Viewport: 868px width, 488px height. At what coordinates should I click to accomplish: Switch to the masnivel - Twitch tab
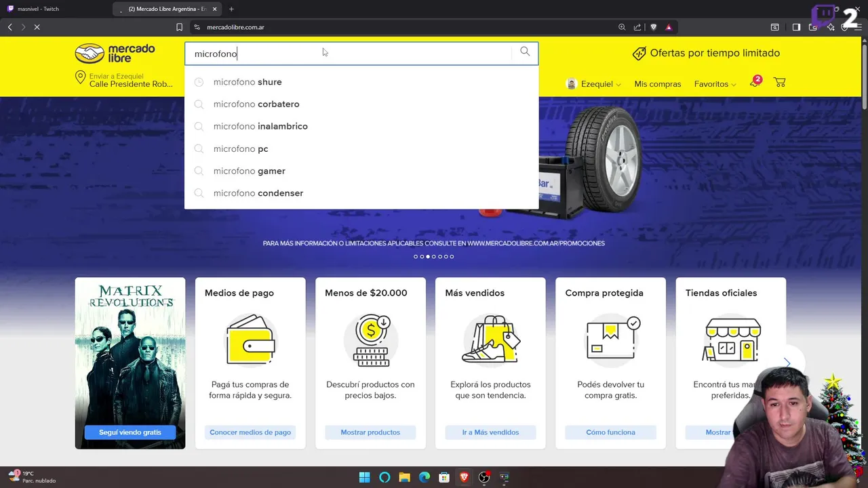(x=54, y=9)
